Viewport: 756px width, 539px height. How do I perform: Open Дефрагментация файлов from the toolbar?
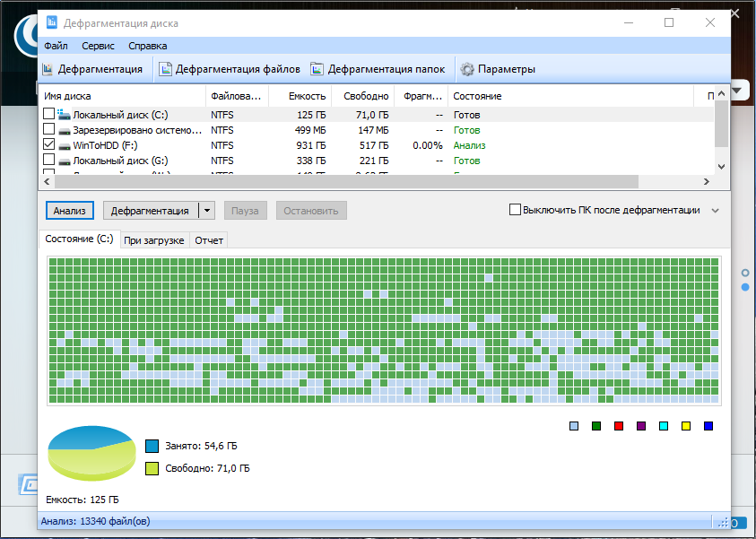point(165,69)
